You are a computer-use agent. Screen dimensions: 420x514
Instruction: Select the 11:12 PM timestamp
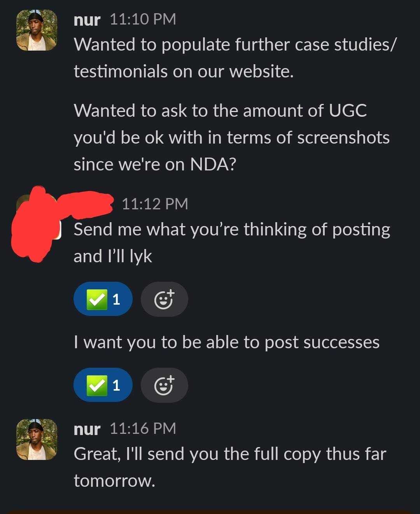(155, 204)
